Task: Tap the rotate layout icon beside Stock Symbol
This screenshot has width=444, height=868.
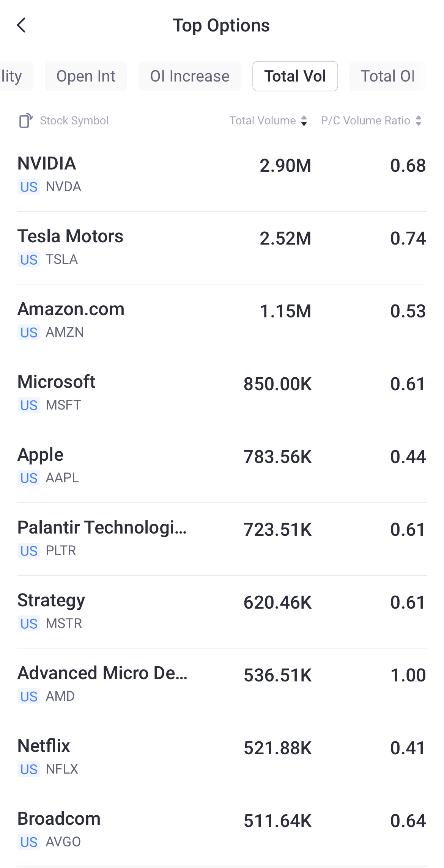Action: point(25,121)
